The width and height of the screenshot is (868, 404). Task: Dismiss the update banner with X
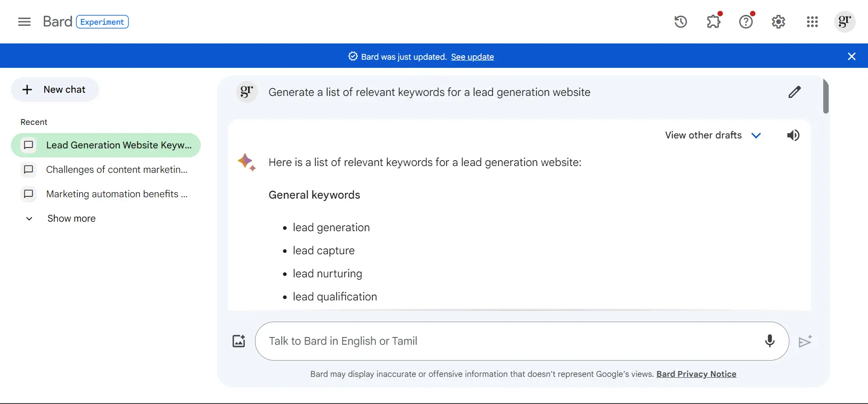[852, 56]
